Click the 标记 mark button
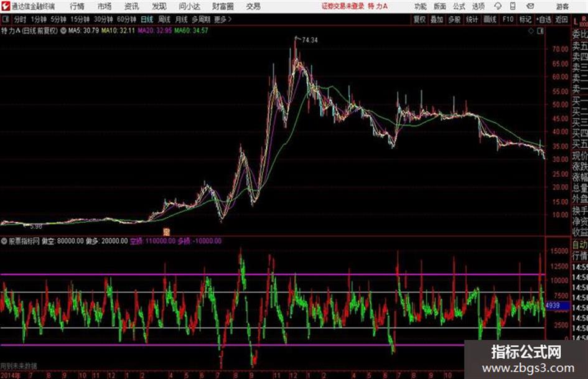 pyautogui.click(x=525, y=19)
